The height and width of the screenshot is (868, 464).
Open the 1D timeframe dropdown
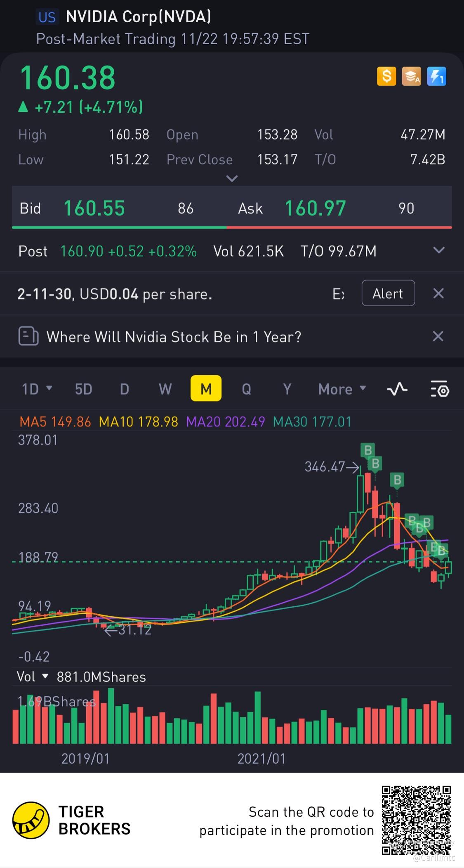point(37,389)
